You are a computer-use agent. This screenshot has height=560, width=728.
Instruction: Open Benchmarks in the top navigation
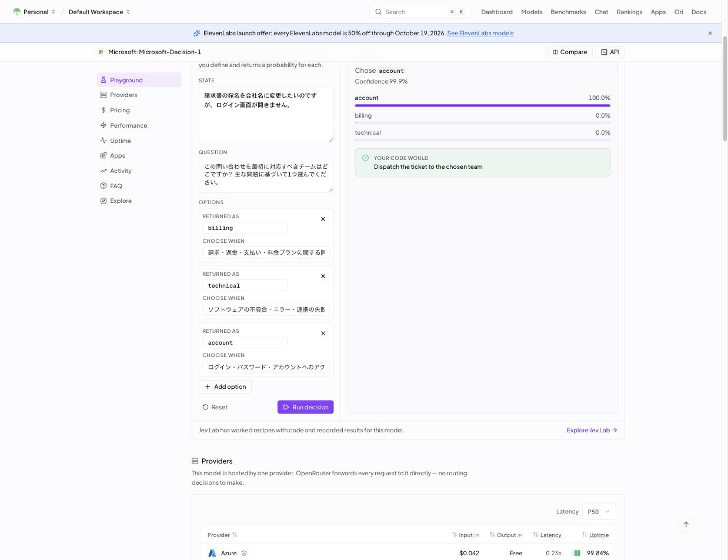[568, 12]
